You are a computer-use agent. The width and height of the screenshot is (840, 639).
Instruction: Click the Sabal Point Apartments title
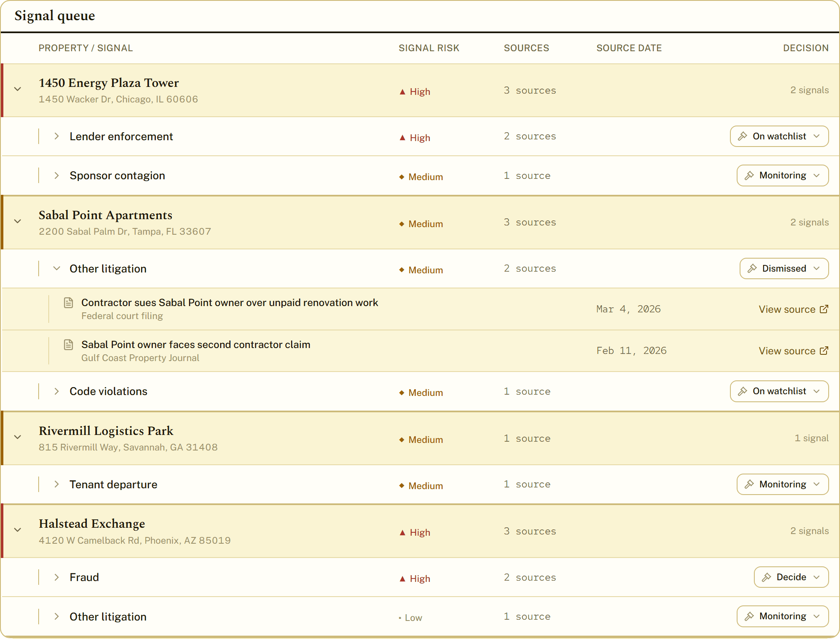[x=105, y=215]
